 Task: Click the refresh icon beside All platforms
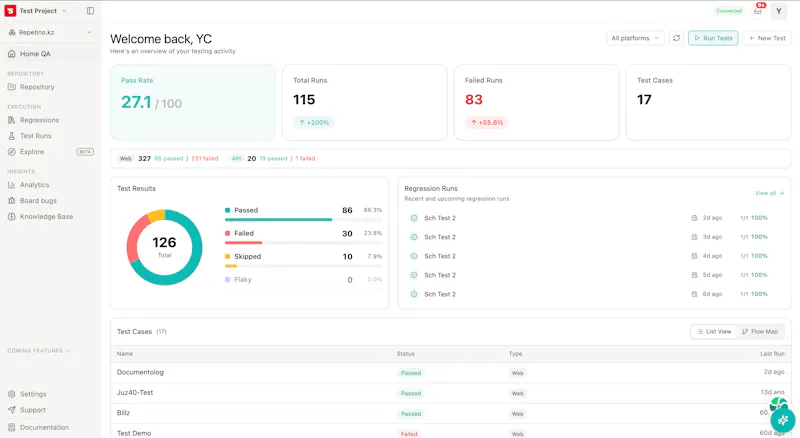pos(677,38)
